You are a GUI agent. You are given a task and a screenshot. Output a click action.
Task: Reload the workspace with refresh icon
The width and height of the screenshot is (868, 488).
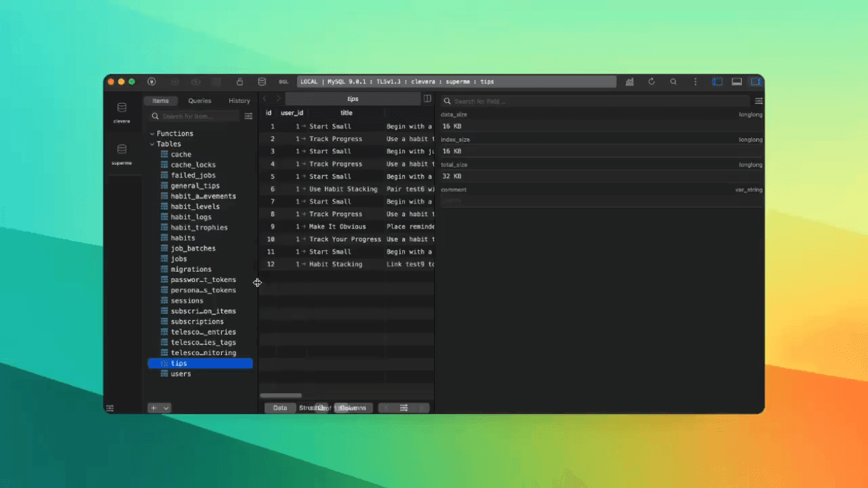click(x=652, y=81)
